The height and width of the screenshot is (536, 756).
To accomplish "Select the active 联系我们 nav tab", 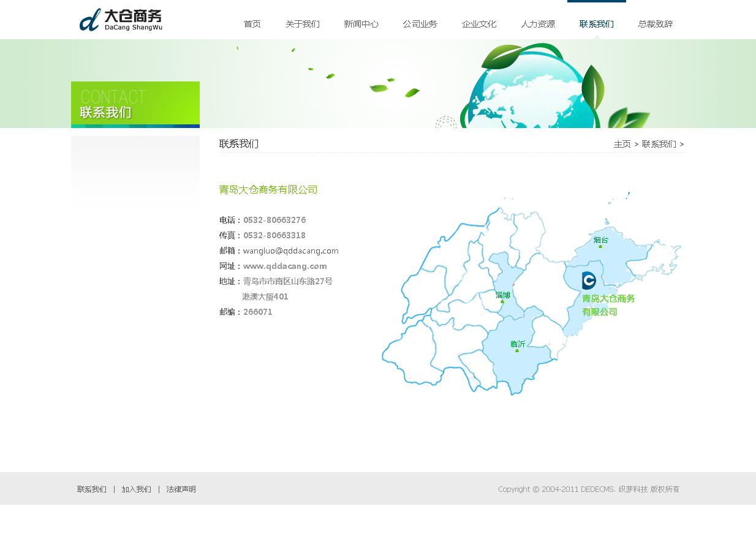I will tap(596, 25).
